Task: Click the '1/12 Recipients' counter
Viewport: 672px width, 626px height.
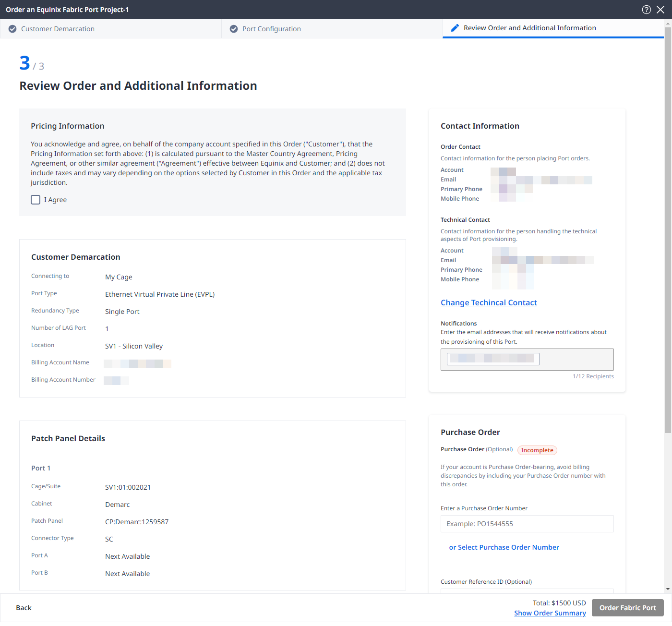Action: pos(593,376)
